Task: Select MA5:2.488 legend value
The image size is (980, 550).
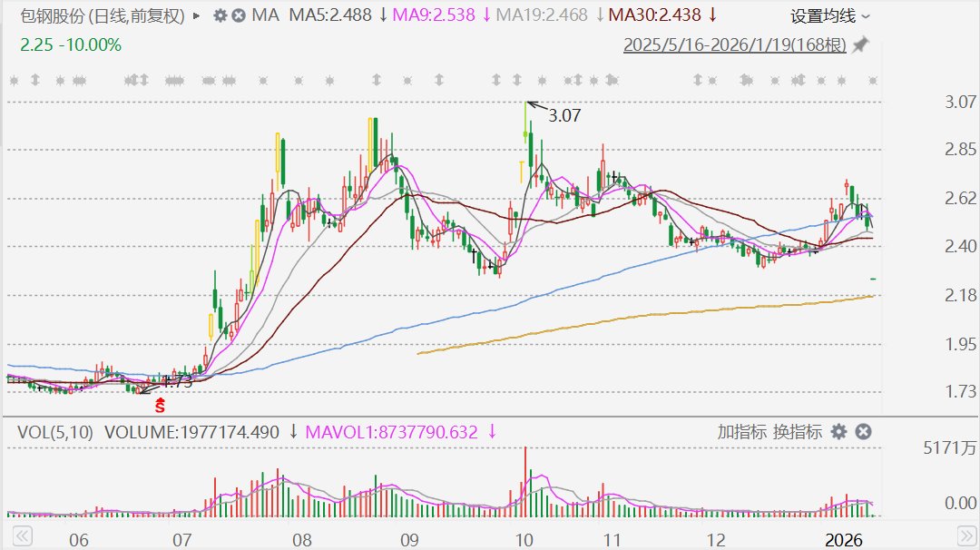Action: pos(330,15)
